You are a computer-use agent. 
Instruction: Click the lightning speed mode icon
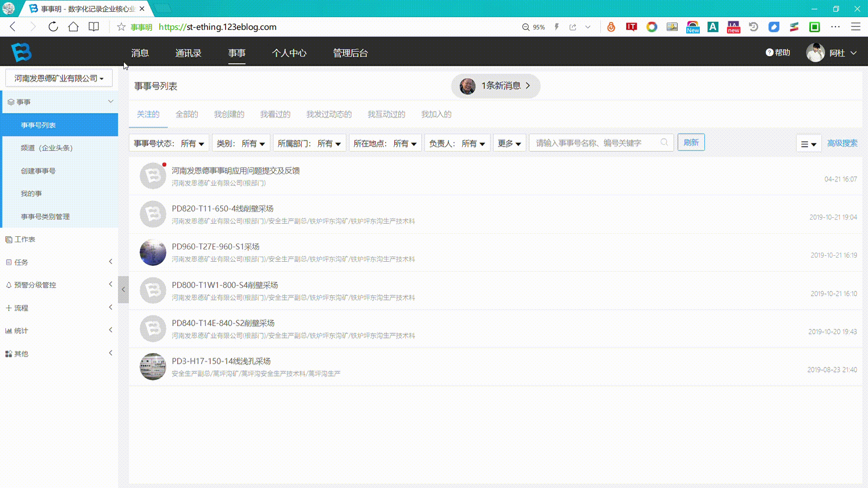click(x=557, y=27)
